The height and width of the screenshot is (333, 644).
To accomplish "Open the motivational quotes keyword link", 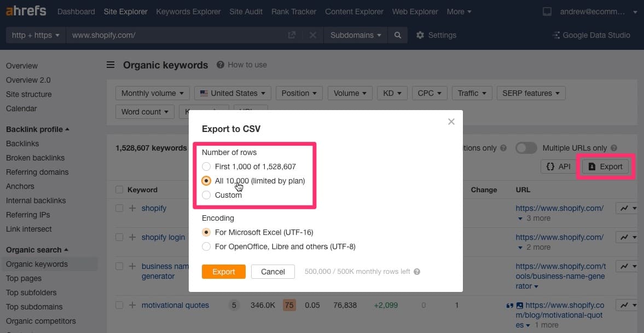I will point(176,305).
